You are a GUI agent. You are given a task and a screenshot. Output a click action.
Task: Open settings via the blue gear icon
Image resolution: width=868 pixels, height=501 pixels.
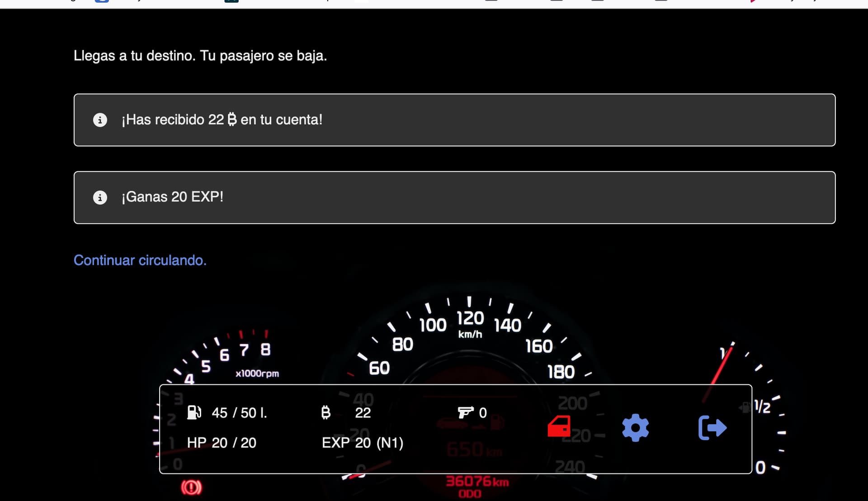coord(635,427)
